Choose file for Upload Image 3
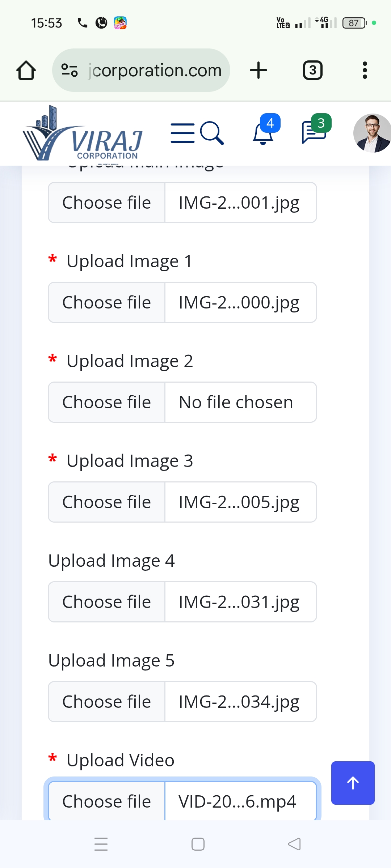 coord(106,502)
